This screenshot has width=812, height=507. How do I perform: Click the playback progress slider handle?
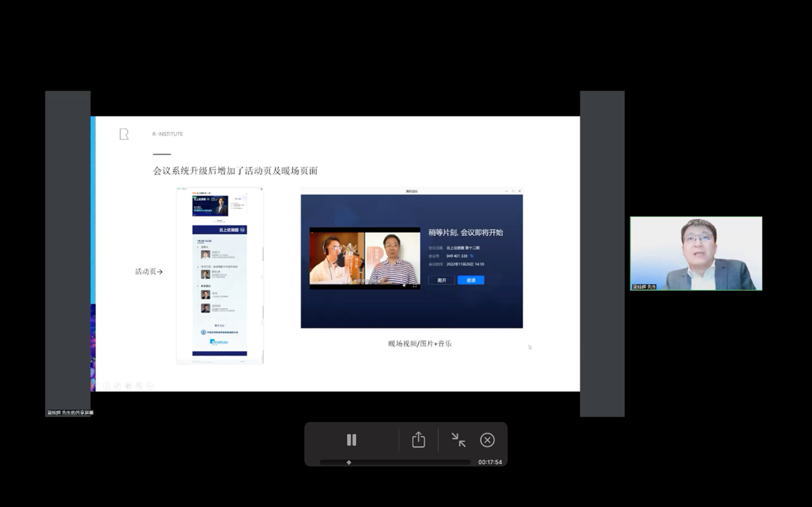[x=349, y=462]
